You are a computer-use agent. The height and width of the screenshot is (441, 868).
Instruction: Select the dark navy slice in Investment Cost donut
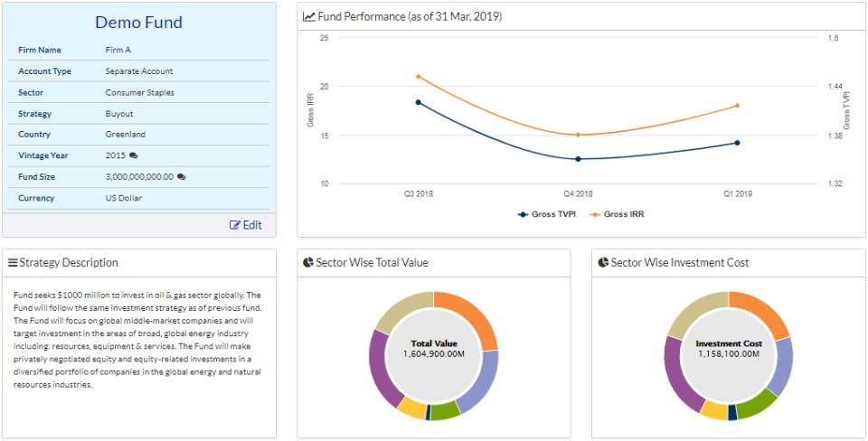click(732, 413)
